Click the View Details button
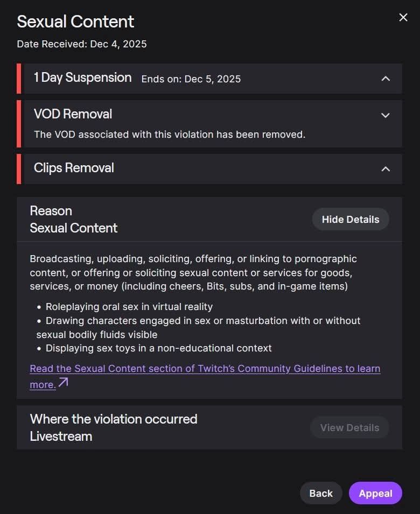 point(350,427)
